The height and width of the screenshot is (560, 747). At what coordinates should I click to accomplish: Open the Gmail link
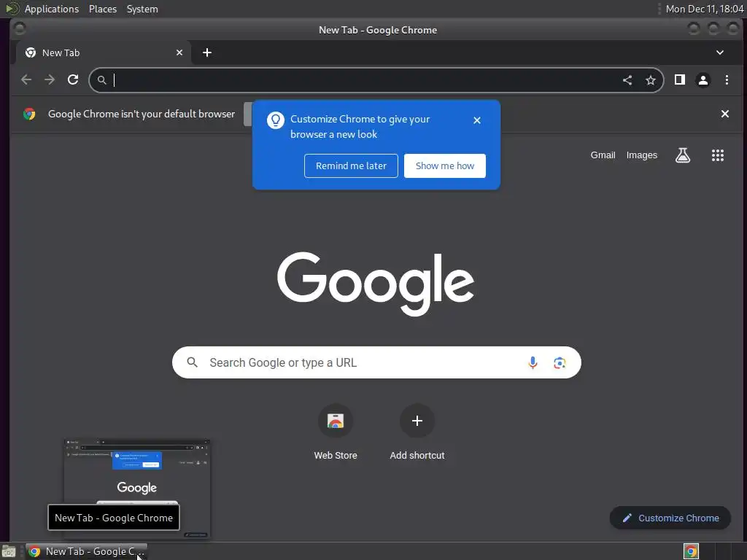pyautogui.click(x=603, y=155)
